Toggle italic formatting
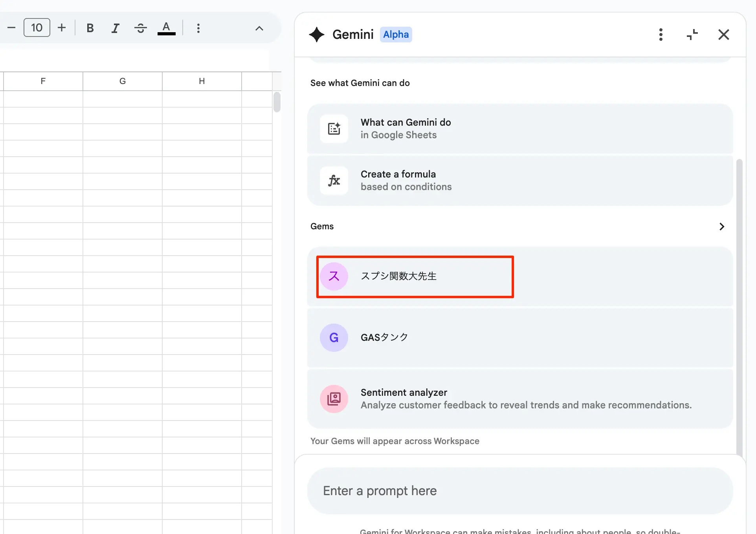Viewport: 756px width, 534px height. click(x=115, y=28)
